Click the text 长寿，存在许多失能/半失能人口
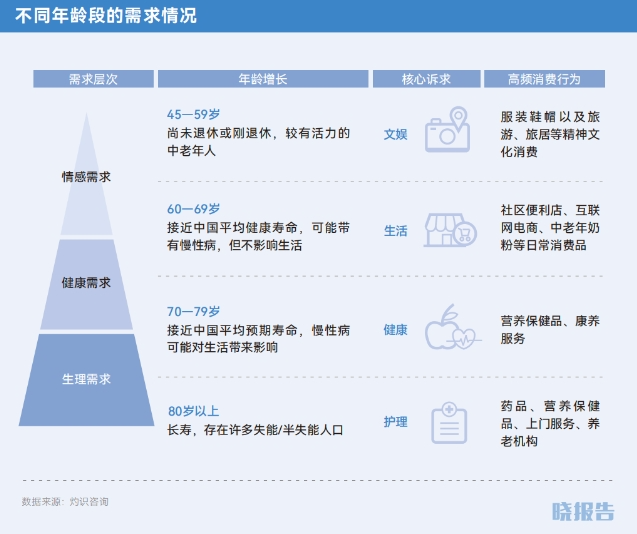This screenshot has height=534, width=637. pos(255,430)
